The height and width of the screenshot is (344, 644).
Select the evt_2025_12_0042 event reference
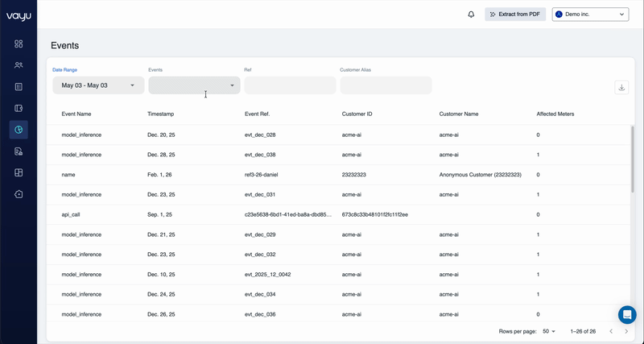click(x=268, y=274)
